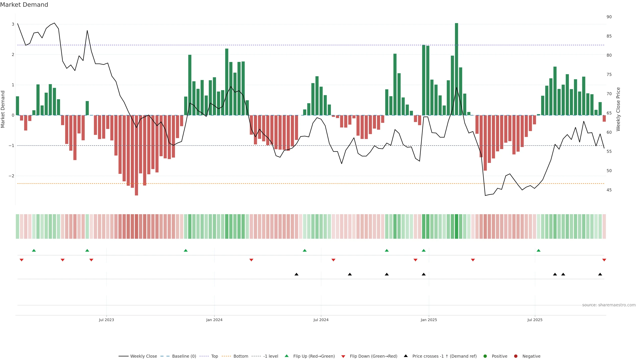The width and height of the screenshot is (644, 362).
Task: Click the source: sharemaestro.com text
Action: [x=609, y=305]
